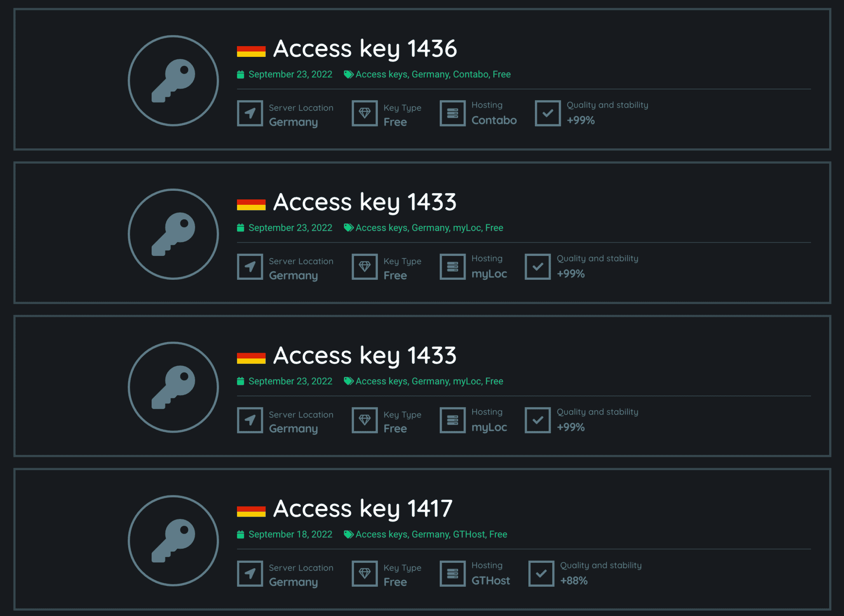Click the large key icon for Access key 1436
The image size is (844, 616).
click(173, 81)
